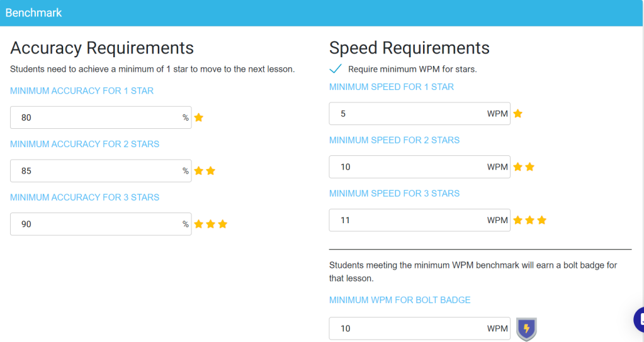
Task: Click the MINIMUM SPEED FOR 2 STARS label
Action: (x=394, y=140)
